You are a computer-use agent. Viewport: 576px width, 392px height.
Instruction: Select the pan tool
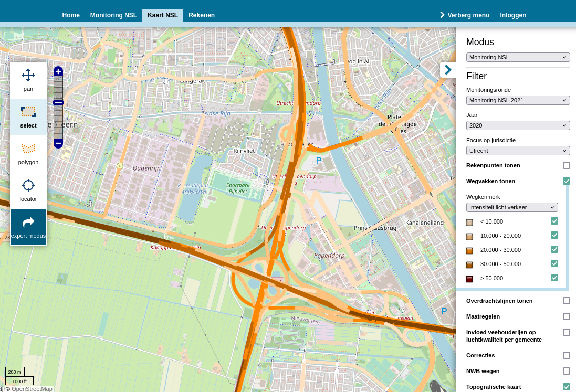click(x=28, y=80)
